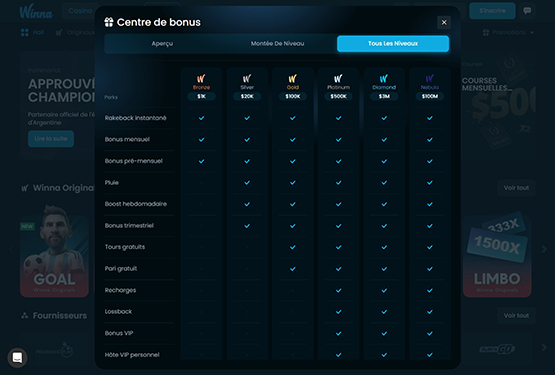
Task: Click the Pari gratuit row label
Action: click(x=121, y=268)
